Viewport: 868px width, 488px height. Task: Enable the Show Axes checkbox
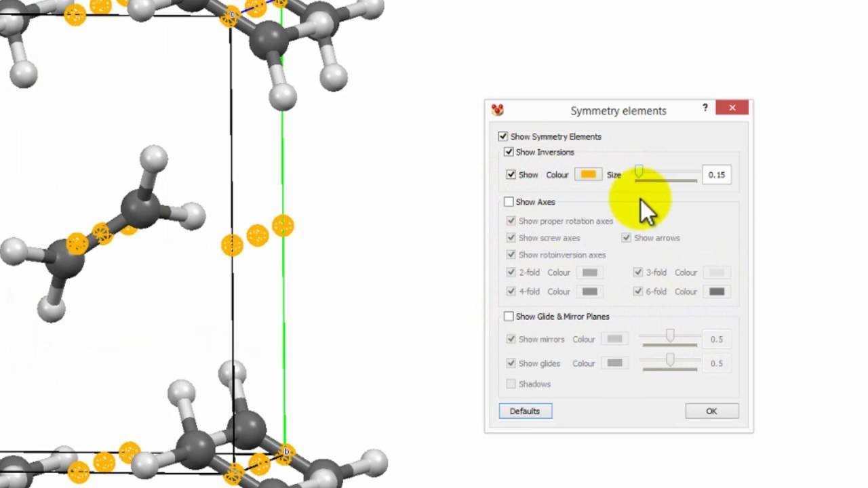pos(509,201)
